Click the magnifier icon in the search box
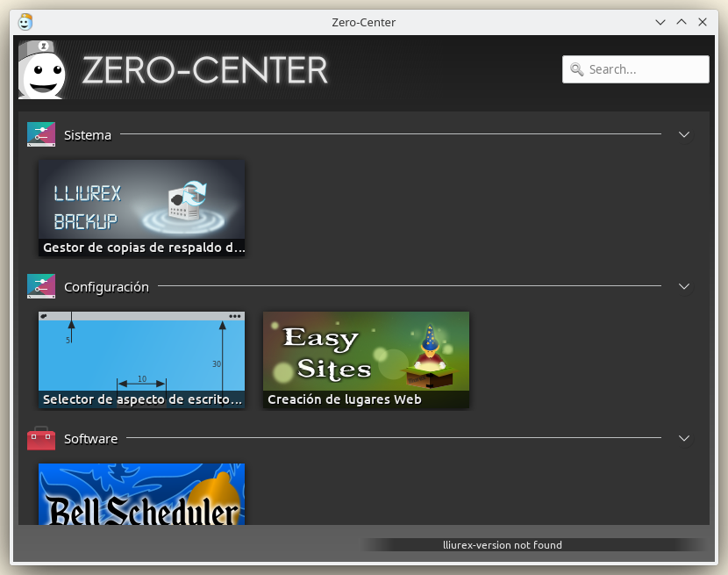This screenshot has width=728, height=575. (576, 69)
